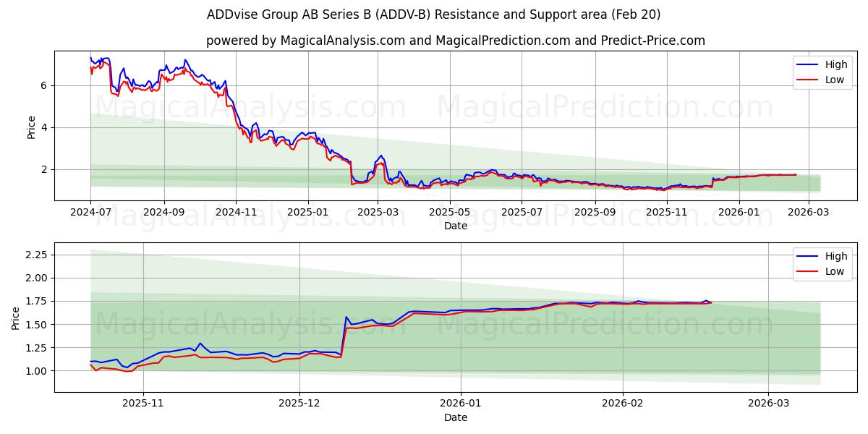Click the '2024-11' x-axis label
The width and height of the screenshot is (868, 434).
click(237, 213)
